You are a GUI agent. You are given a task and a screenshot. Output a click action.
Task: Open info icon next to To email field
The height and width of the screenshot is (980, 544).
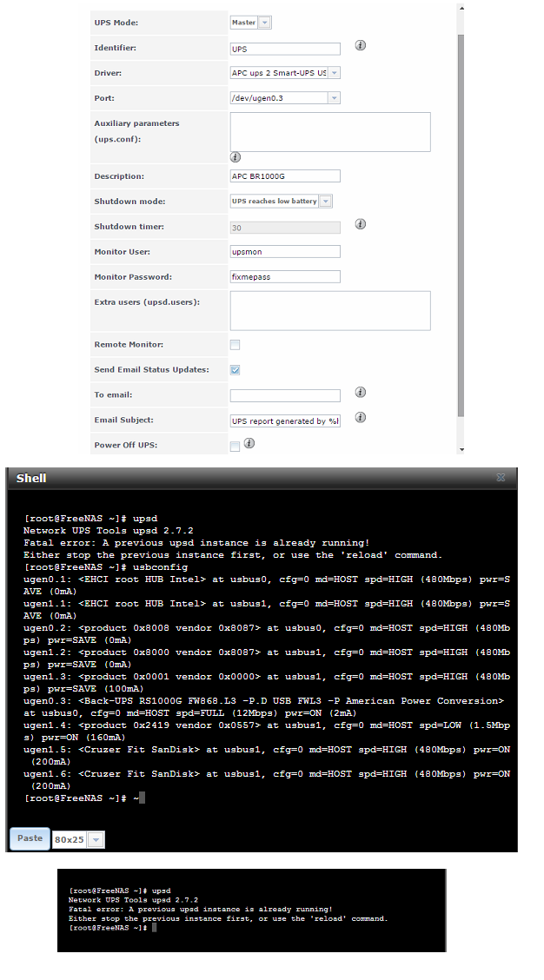(360, 392)
